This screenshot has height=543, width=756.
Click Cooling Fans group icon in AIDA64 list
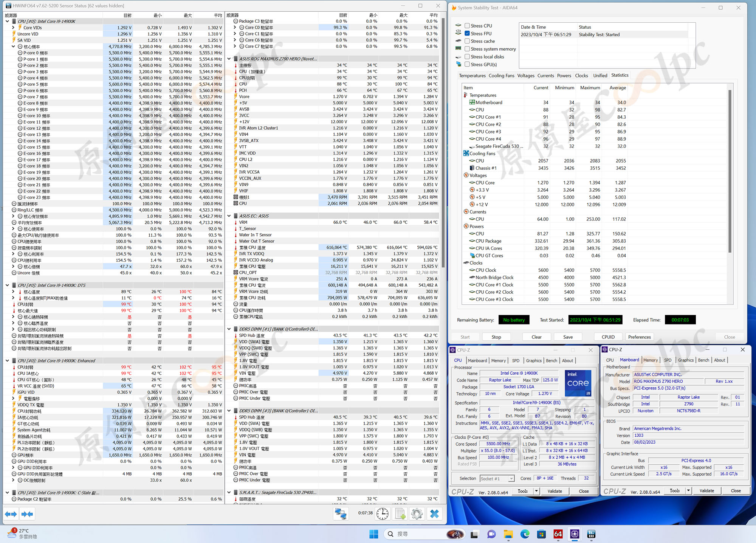coord(466,154)
